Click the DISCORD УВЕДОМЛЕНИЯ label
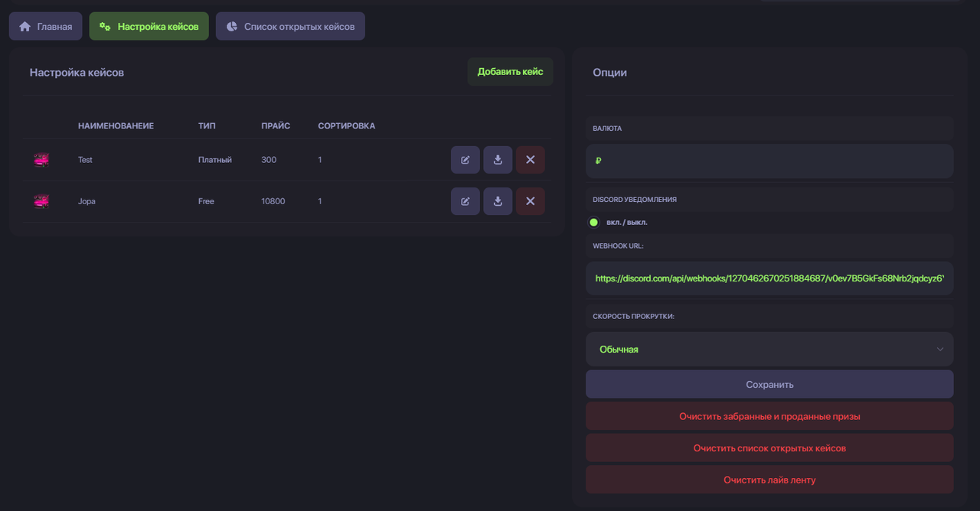This screenshot has width=980, height=511. (635, 199)
